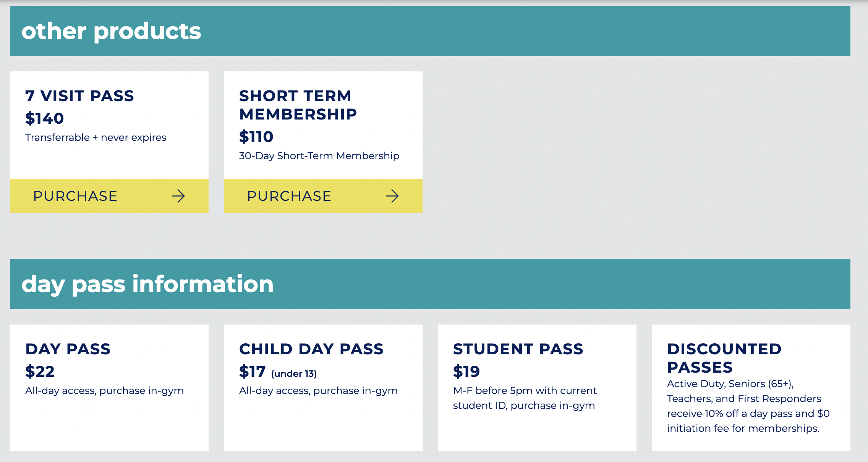Click the '30-Day Short-Term Membership' description
868x462 pixels.
pyautogui.click(x=319, y=156)
